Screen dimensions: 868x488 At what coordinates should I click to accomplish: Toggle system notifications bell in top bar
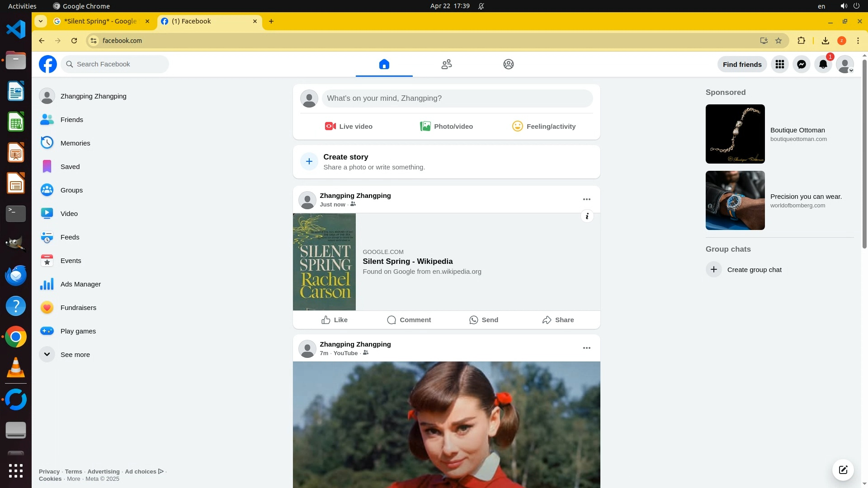pos(481,6)
